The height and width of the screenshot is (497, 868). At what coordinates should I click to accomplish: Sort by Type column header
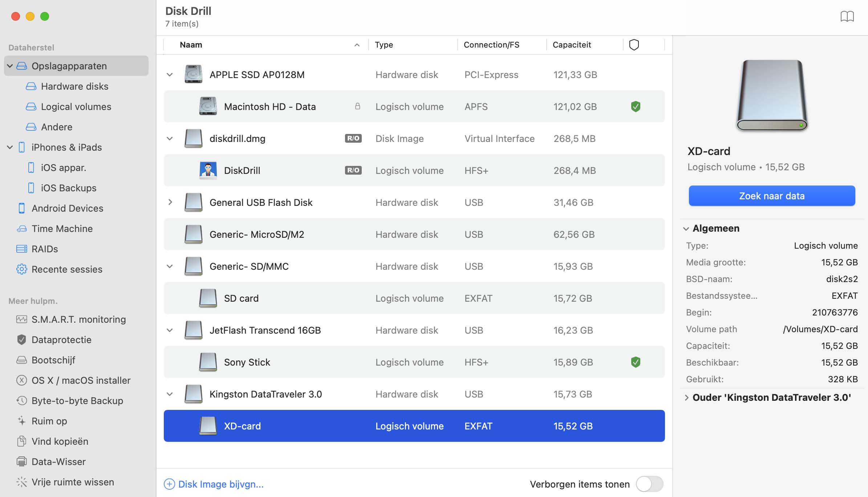click(x=413, y=45)
